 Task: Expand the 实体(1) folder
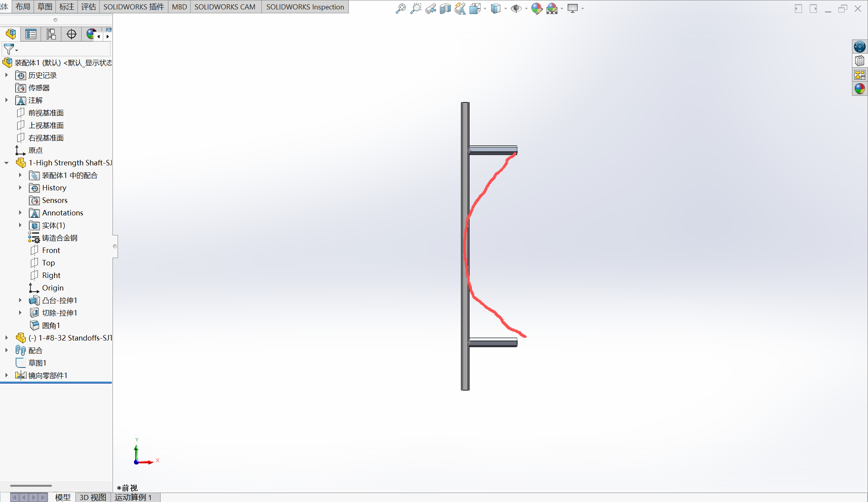pyautogui.click(x=20, y=225)
